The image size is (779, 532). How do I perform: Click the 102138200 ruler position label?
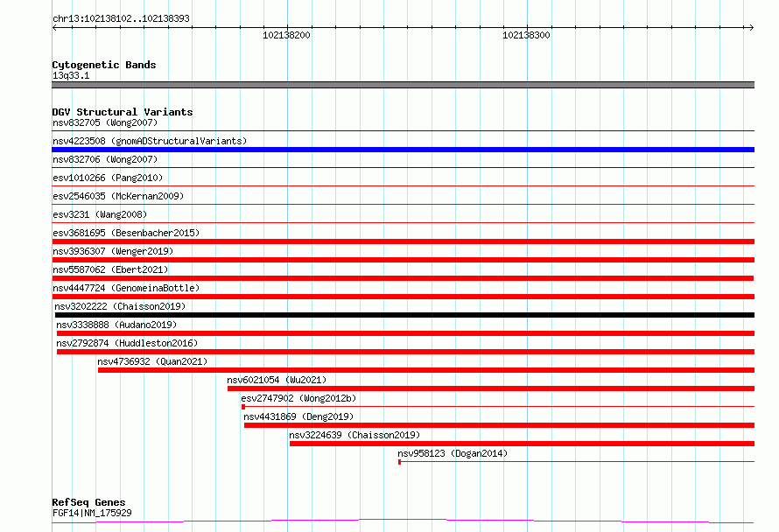tap(286, 35)
